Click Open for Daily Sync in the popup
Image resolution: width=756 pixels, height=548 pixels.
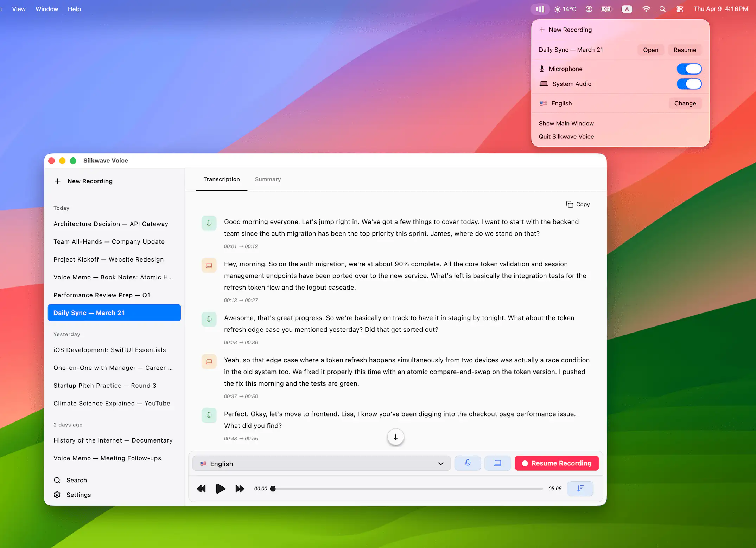click(x=650, y=50)
